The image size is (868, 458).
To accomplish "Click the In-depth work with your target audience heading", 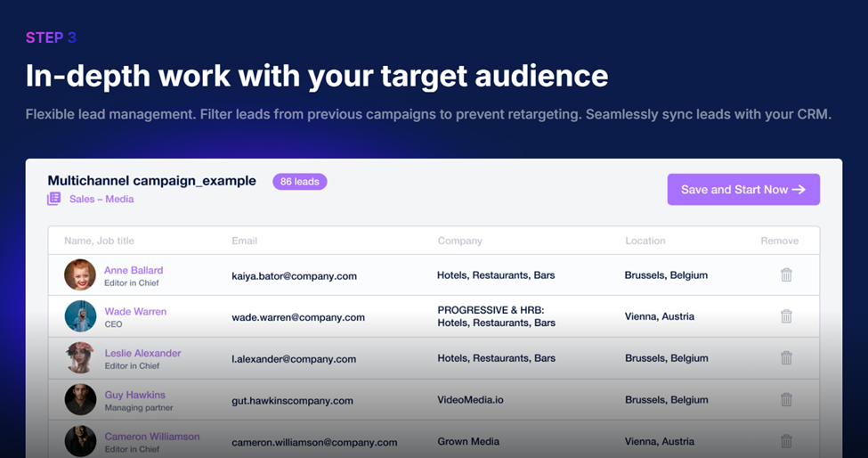I will coord(317,76).
